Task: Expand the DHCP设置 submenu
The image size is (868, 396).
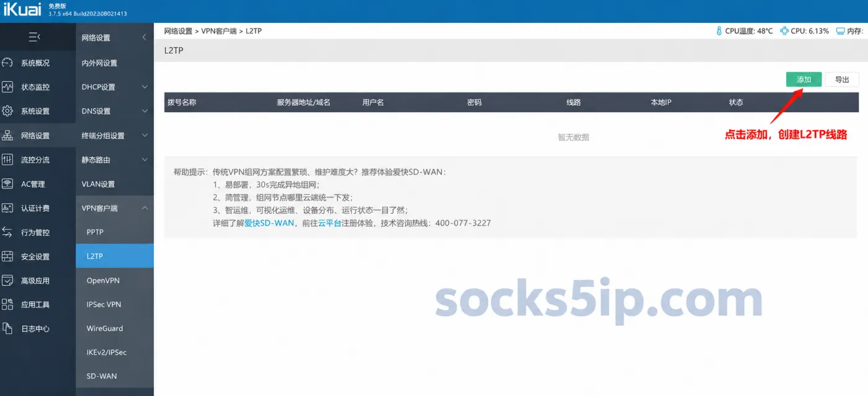Action: [144, 87]
